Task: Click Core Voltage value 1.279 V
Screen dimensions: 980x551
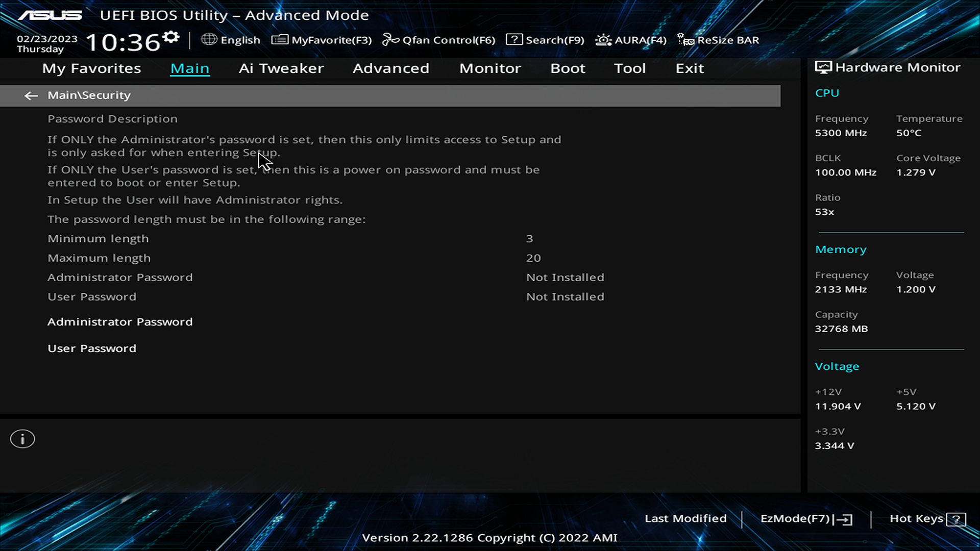Action: pyautogui.click(x=916, y=172)
